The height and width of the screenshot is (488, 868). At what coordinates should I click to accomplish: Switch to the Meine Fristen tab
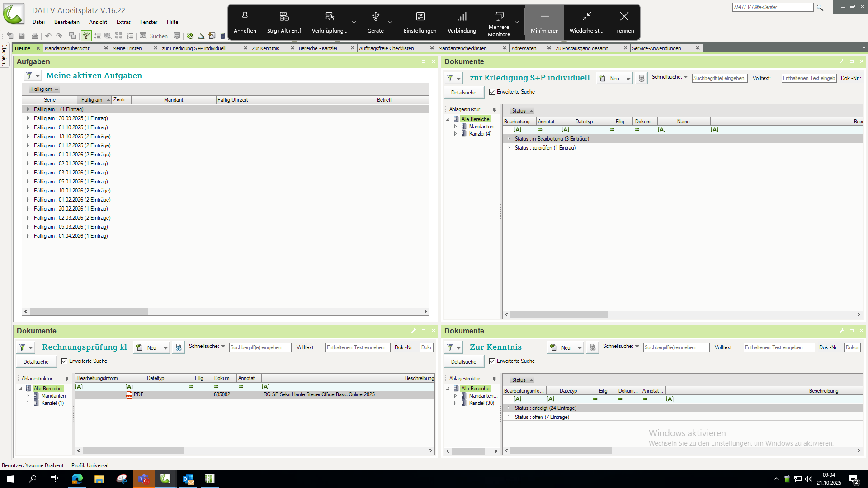127,48
